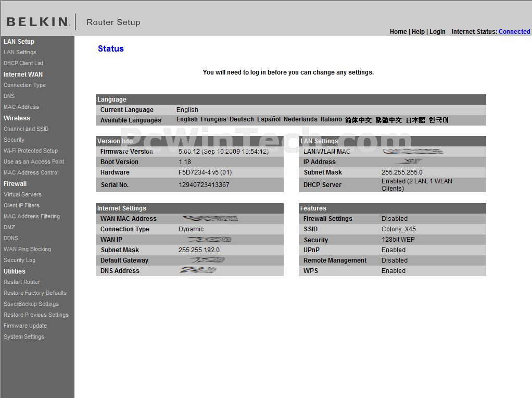Click Current Language English value
Viewport: 532px width, 398px height.
[x=187, y=110]
